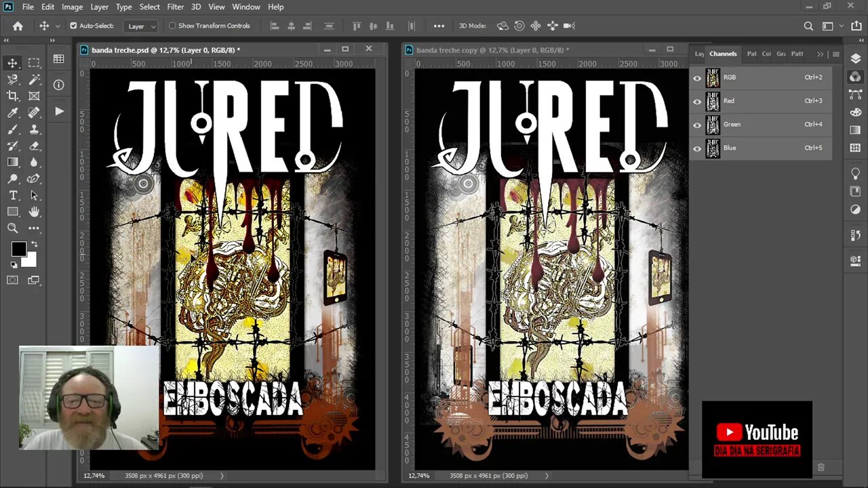Activate banda treche.psd document tab

pos(165,49)
